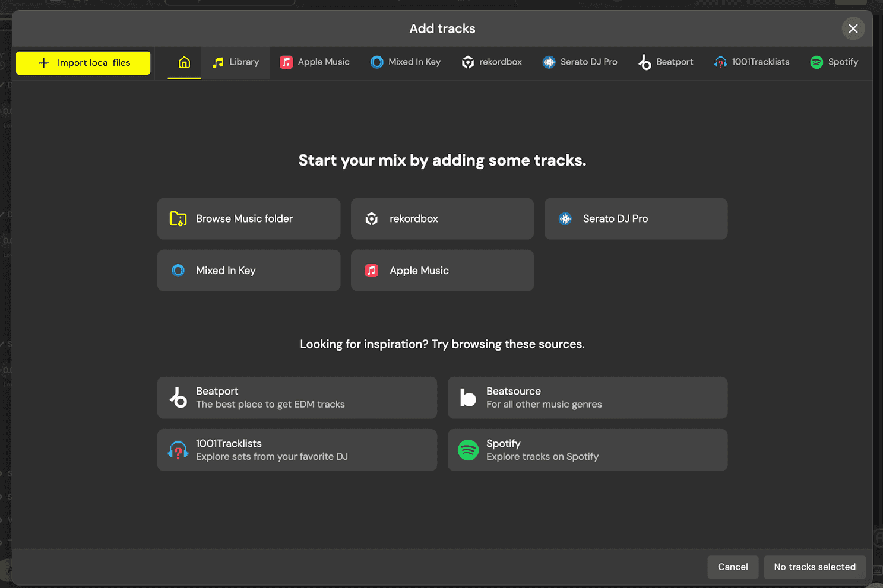Open the Beatport tab
The image size is (883, 588).
click(x=666, y=62)
